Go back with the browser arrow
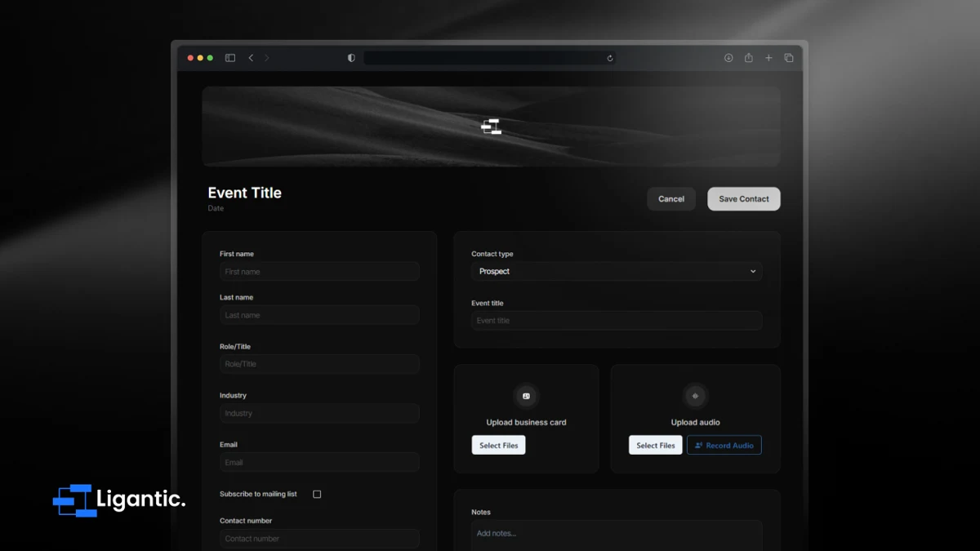The height and width of the screenshot is (551, 980). point(251,58)
